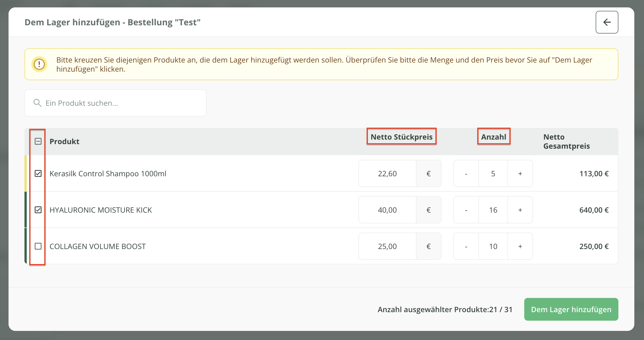Toggle the select-all header checkbox
The width and height of the screenshot is (644, 340).
(38, 141)
